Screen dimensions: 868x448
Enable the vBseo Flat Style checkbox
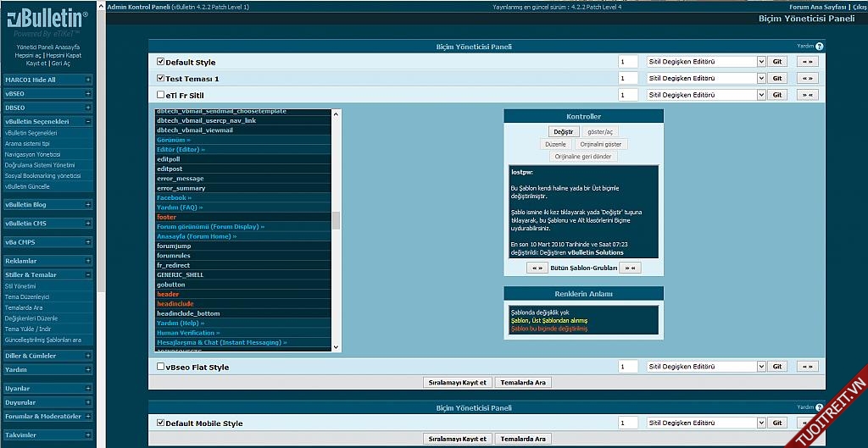[x=161, y=367]
